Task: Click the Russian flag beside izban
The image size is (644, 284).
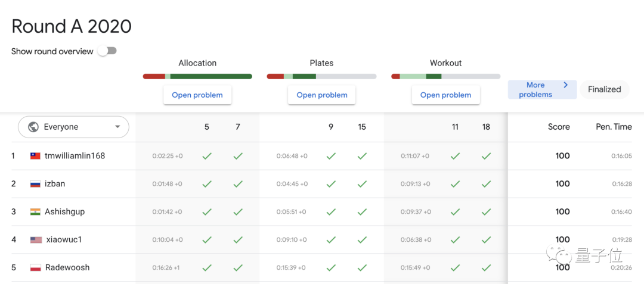Action: 35,184
